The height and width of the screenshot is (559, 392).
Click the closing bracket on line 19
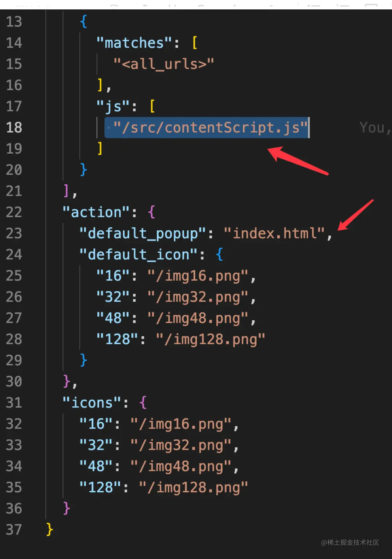click(100, 149)
